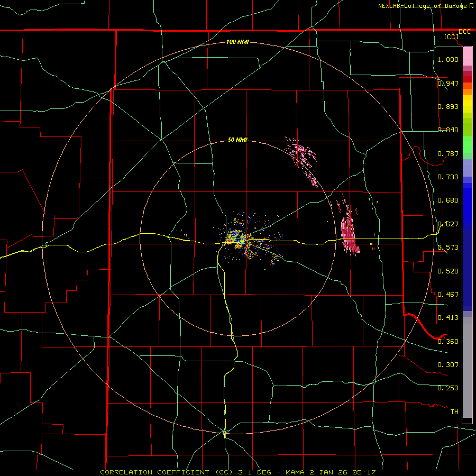Screen dimensions: 476x476
Task: Click the DCC label above legend
Action: point(464,32)
